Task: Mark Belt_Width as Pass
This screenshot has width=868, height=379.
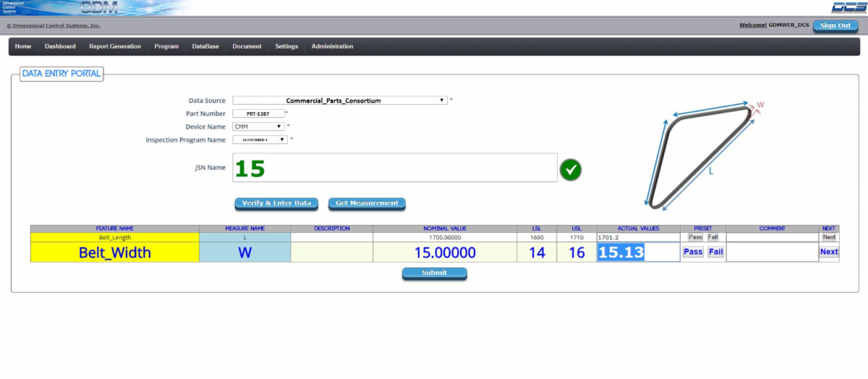Action: tap(693, 252)
